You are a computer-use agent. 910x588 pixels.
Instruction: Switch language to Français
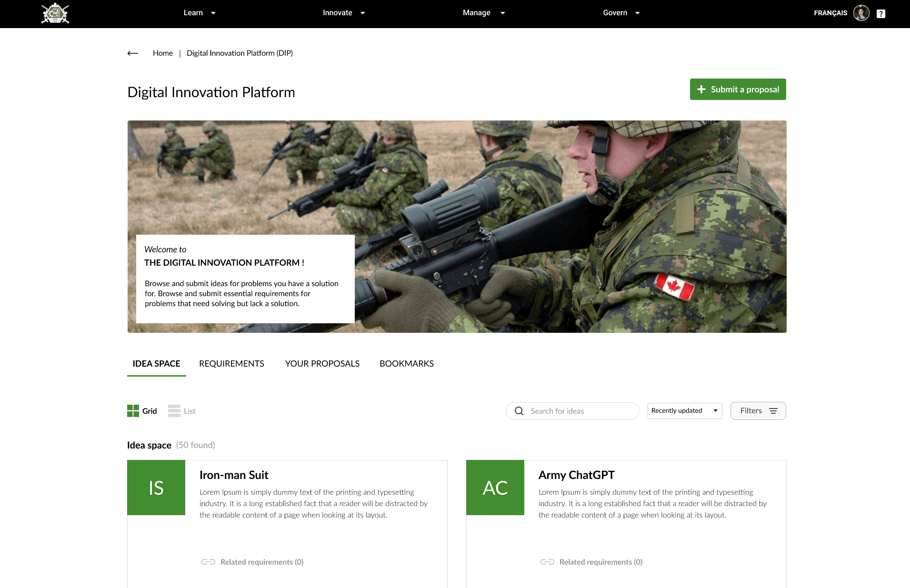click(x=830, y=13)
